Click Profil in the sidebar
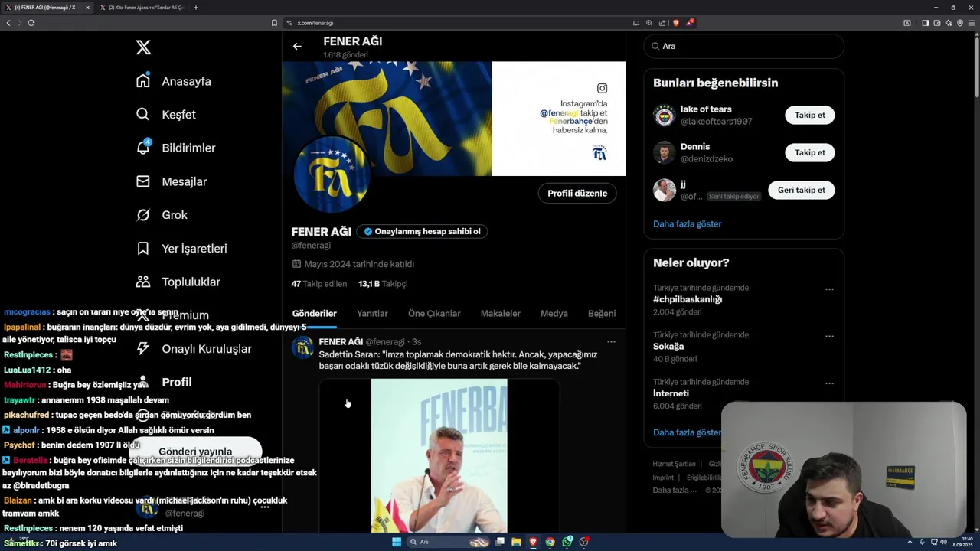 [x=176, y=382]
